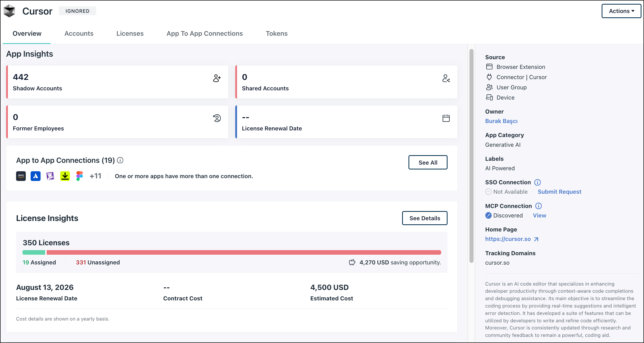Click the MCP Connection info icon
Screen dimensions: 644x343
point(539,206)
